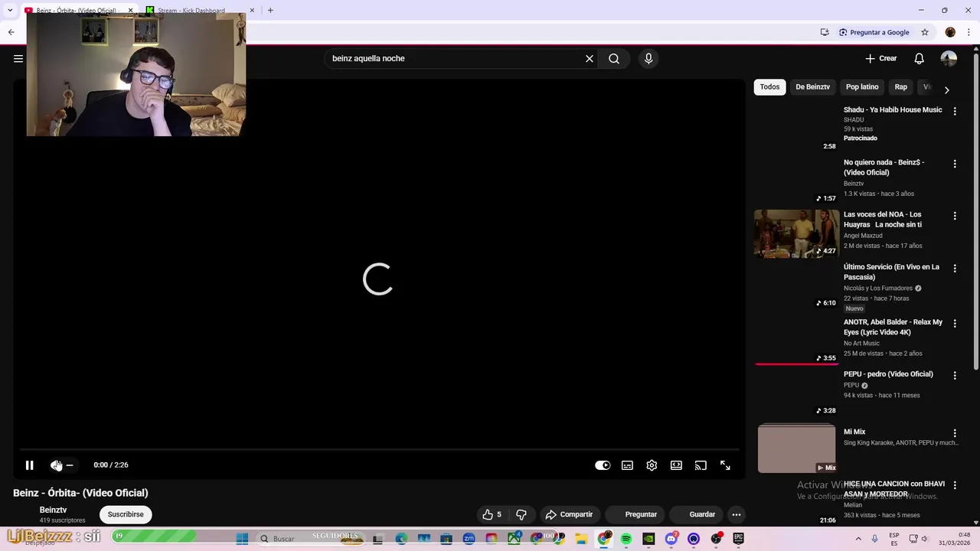The image size is (980, 551).
Task: Open the Crear upload menu
Action: (x=881, y=58)
